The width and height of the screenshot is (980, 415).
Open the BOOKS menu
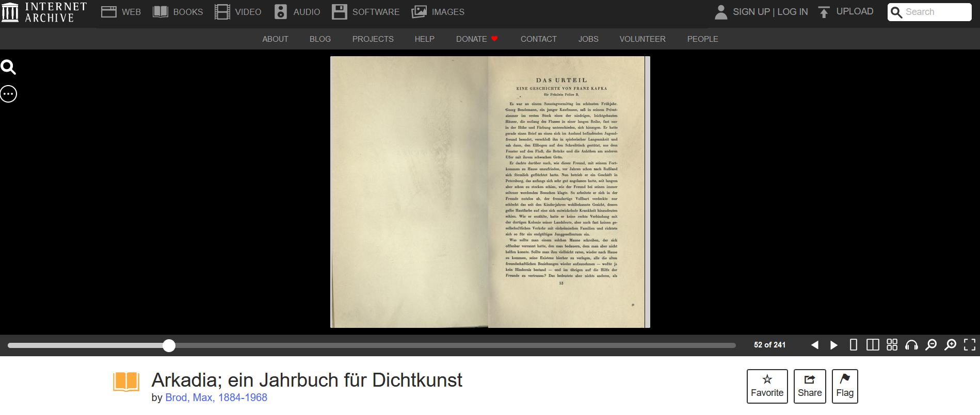[x=178, y=12]
